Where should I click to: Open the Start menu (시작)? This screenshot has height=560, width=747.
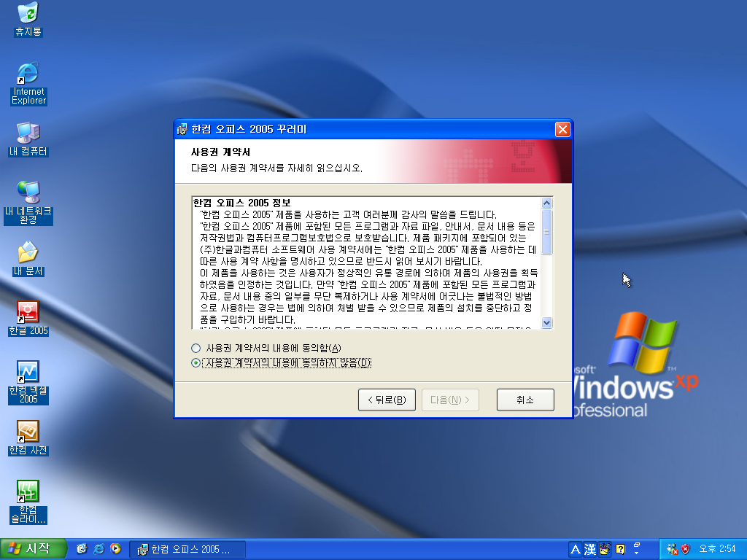[32, 549]
